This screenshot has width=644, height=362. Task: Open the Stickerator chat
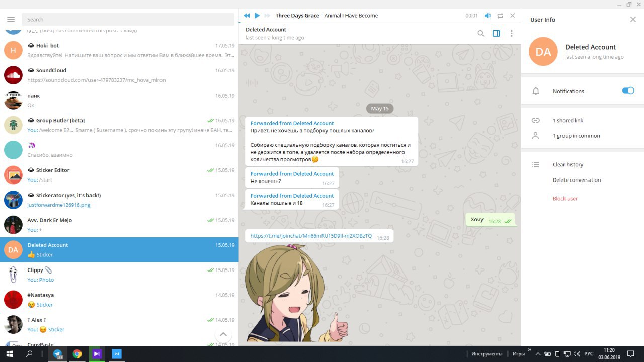(119, 200)
